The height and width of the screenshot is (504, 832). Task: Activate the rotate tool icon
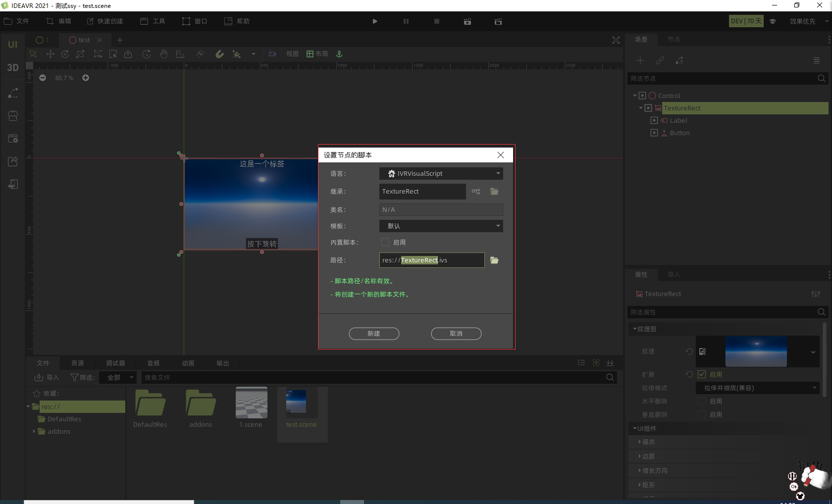tap(65, 54)
